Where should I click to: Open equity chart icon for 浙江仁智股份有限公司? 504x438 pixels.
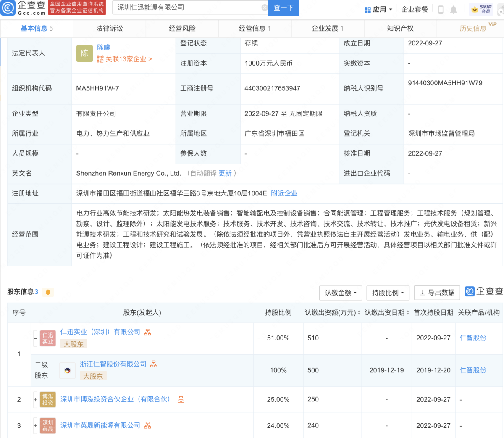(154, 364)
